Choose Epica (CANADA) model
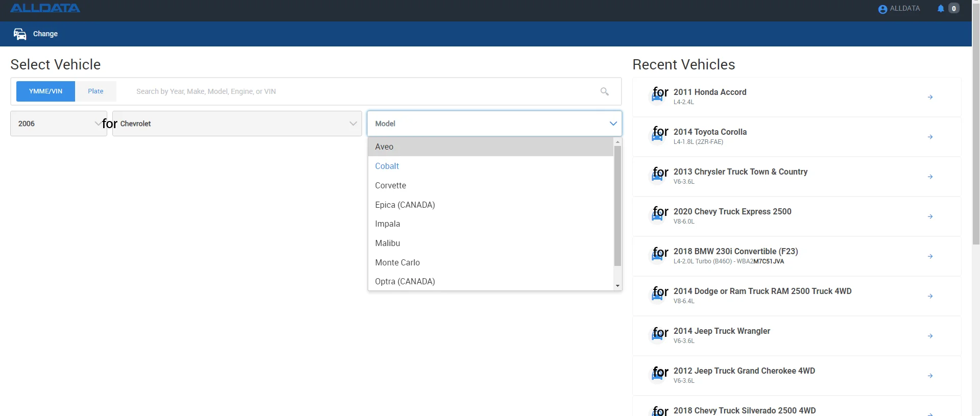 [490, 205]
